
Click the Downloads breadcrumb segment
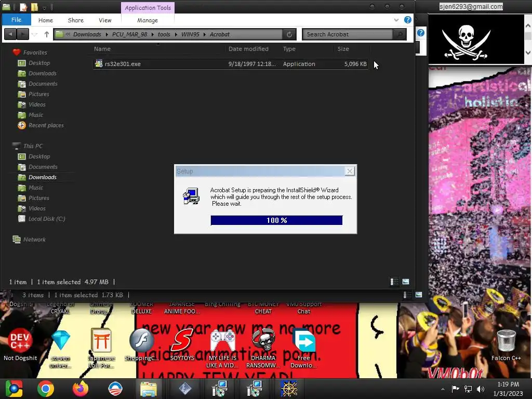(87, 34)
